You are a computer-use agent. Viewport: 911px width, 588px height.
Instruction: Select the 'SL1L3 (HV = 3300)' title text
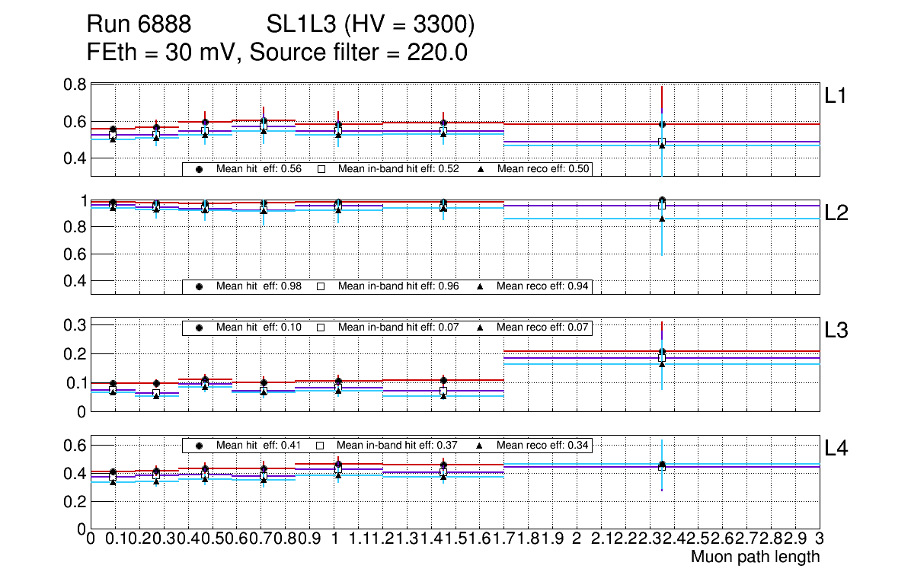point(371,25)
